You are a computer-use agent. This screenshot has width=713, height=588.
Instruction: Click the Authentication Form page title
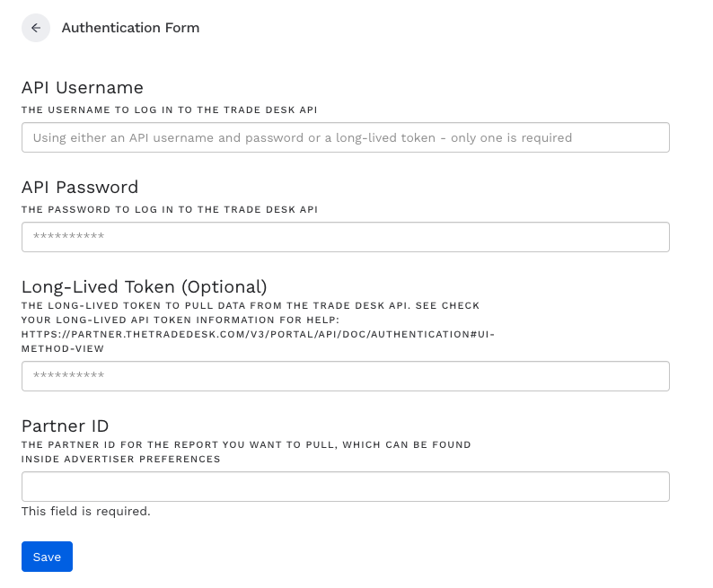click(130, 28)
